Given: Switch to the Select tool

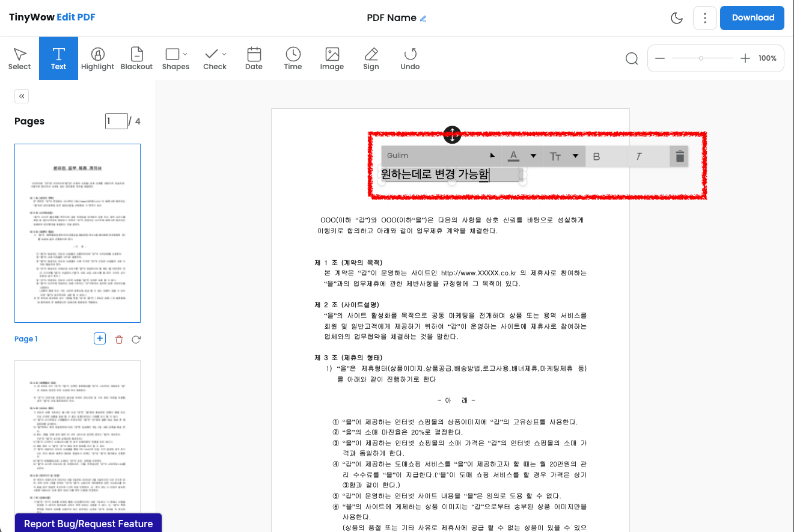Looking at the screenshot, I should (x=19, y=58).
